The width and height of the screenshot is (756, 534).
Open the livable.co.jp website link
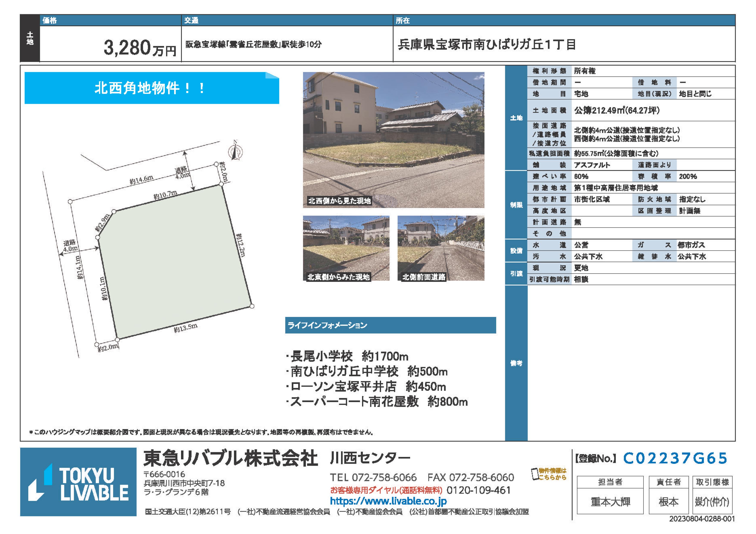click(x=388, y=501)
